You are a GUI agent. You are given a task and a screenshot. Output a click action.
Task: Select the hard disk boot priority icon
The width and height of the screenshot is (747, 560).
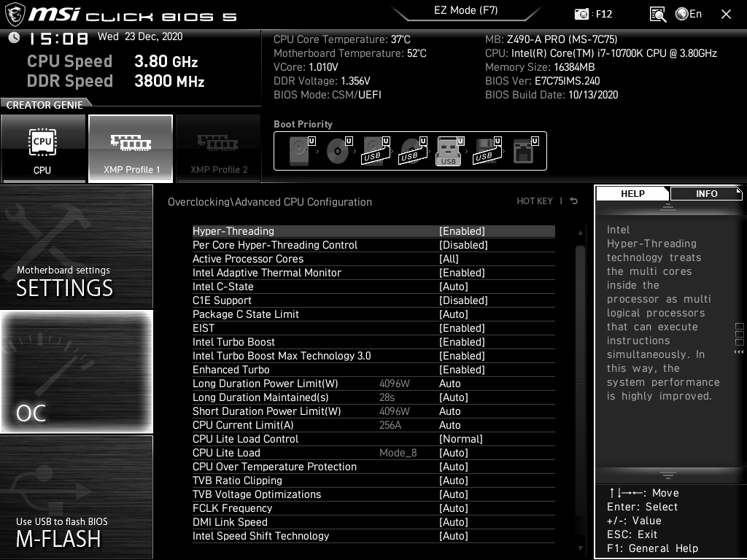301,150
